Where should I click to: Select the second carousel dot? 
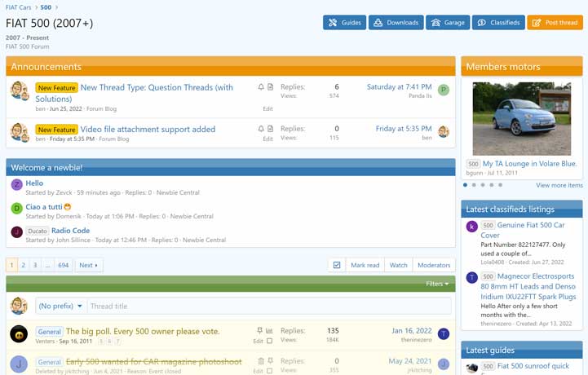pyautogui.click(x=474, y=185)
